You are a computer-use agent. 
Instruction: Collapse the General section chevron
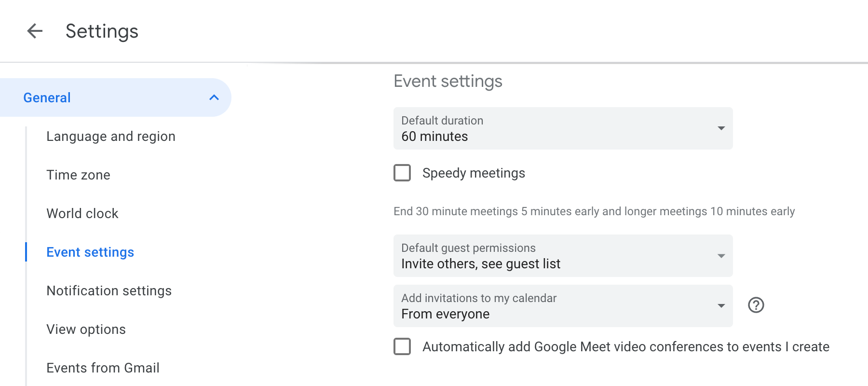[214, 97]
